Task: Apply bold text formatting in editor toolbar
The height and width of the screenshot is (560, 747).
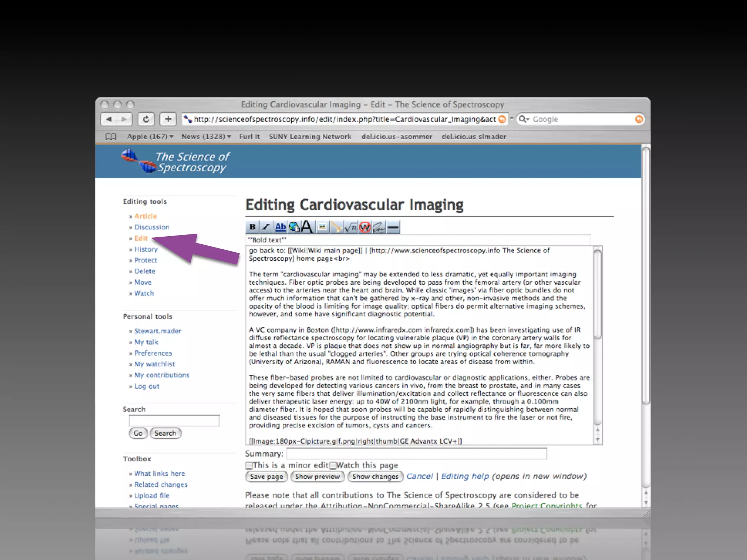Action: point(252,227)
